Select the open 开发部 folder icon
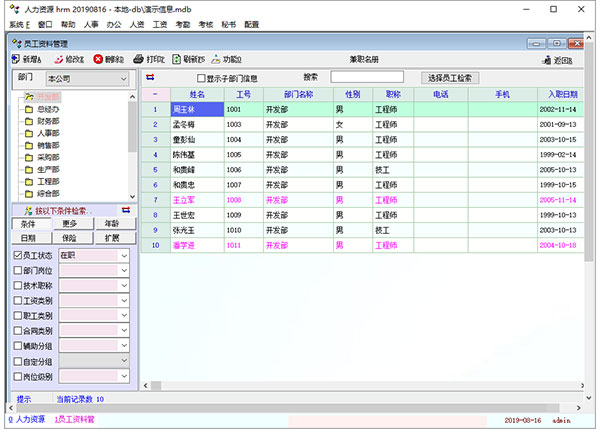 point(29,97)
